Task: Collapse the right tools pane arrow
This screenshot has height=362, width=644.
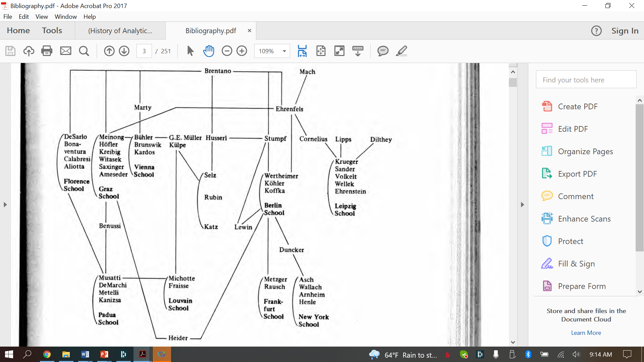Action: click(522, 204)
